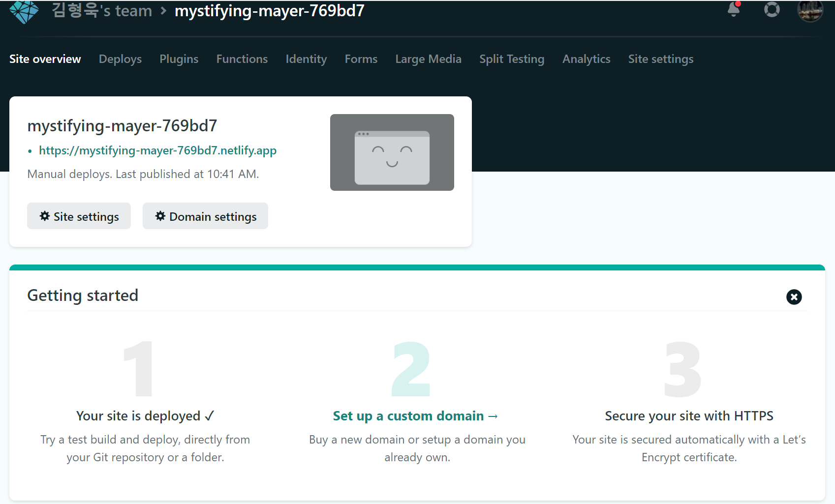Click the 'Manual deploys. Last published' text
The image size is (835, 504).
pyautogui.click(x=143, y=174)
